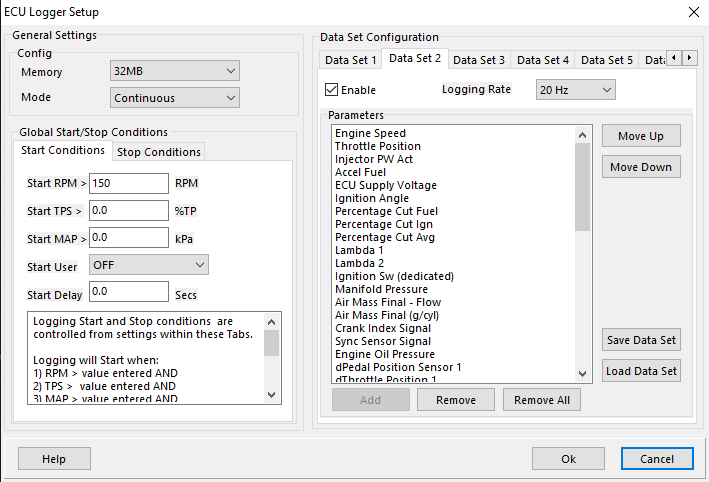Screen dimensions: 709x482
Task: Click the help text scroll down arrow
Action: pos(271,394)
